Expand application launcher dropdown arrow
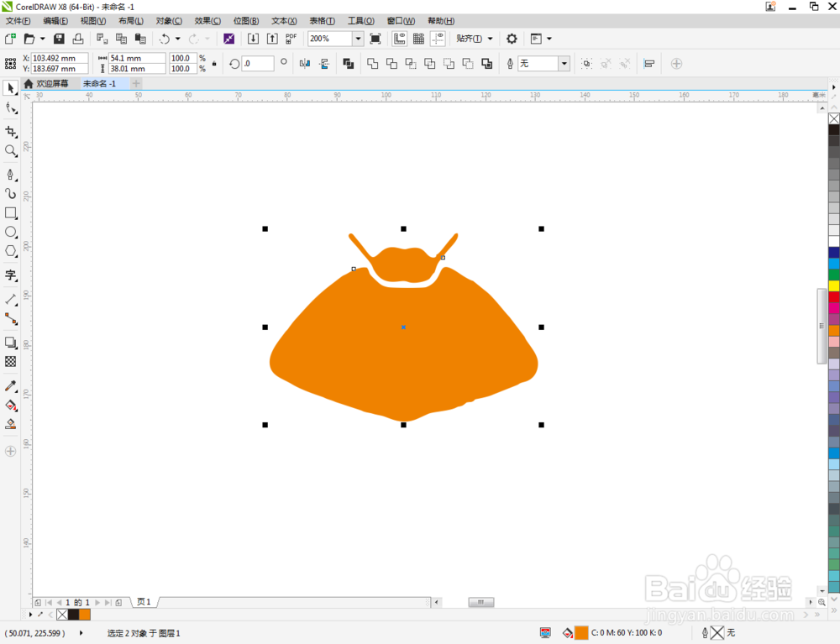 coord(549,39)
